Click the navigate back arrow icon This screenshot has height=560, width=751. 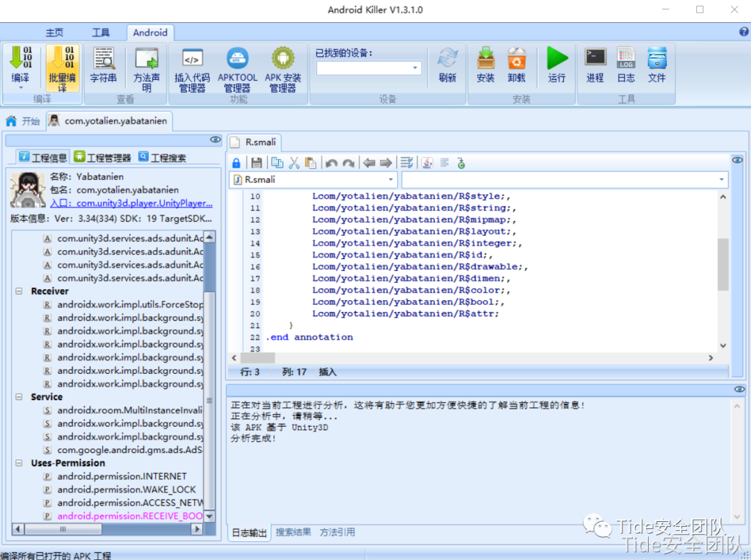click(369, 163)
